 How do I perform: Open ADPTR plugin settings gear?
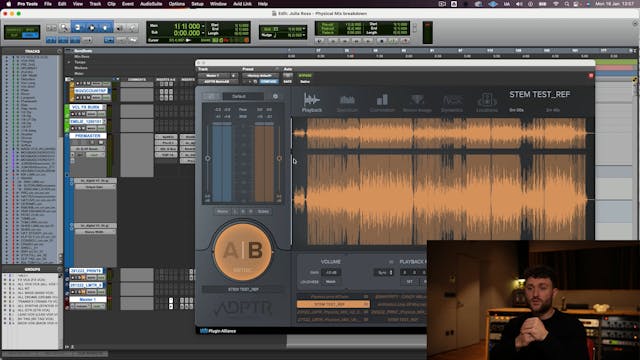[276, 96]
